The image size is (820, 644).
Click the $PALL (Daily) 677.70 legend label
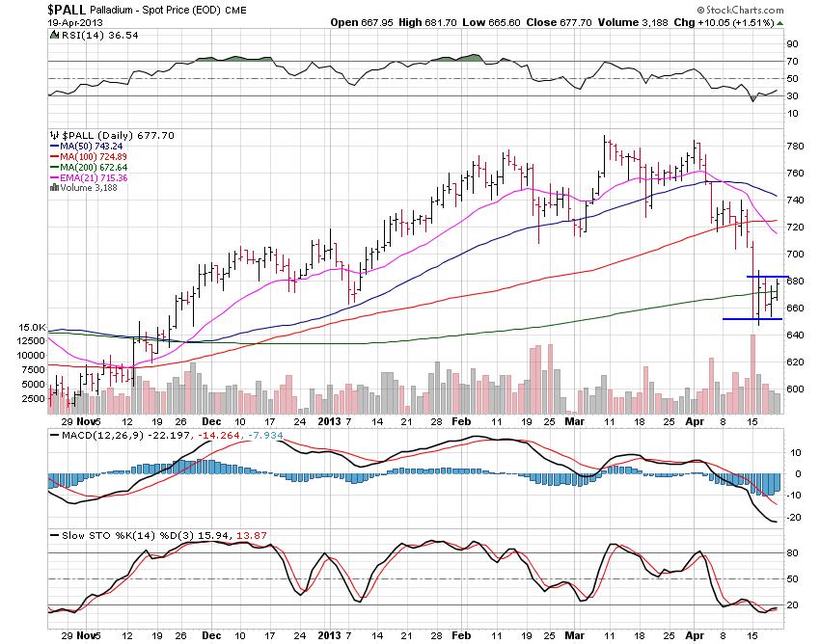pyautogui.click(x=102, y=136)
